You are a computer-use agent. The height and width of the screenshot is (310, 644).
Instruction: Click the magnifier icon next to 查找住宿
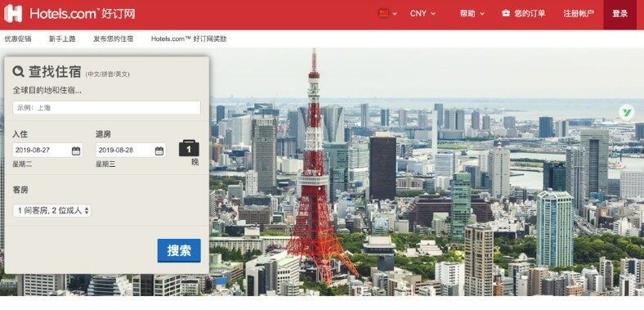(19, 71)
